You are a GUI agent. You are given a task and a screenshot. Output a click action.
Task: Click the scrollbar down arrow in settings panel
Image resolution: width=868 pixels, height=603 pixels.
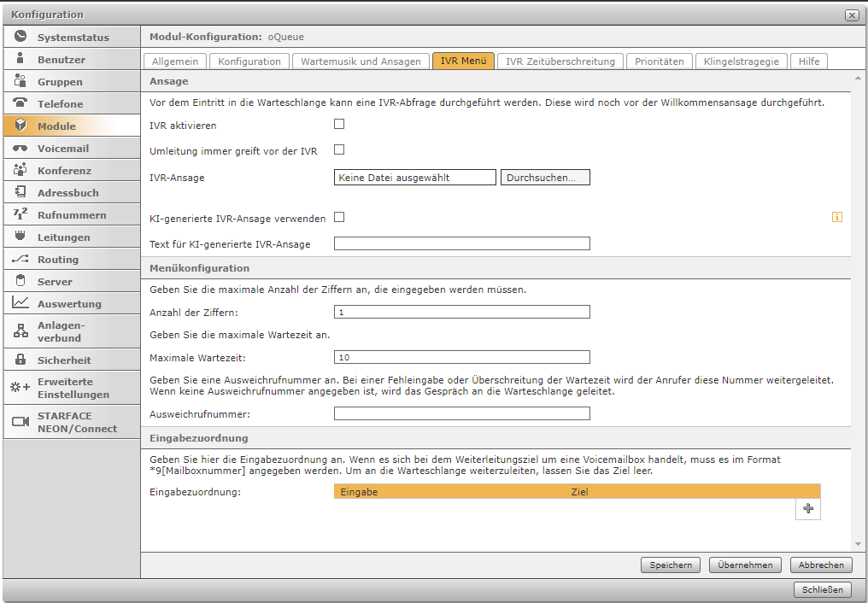point(858,544)
